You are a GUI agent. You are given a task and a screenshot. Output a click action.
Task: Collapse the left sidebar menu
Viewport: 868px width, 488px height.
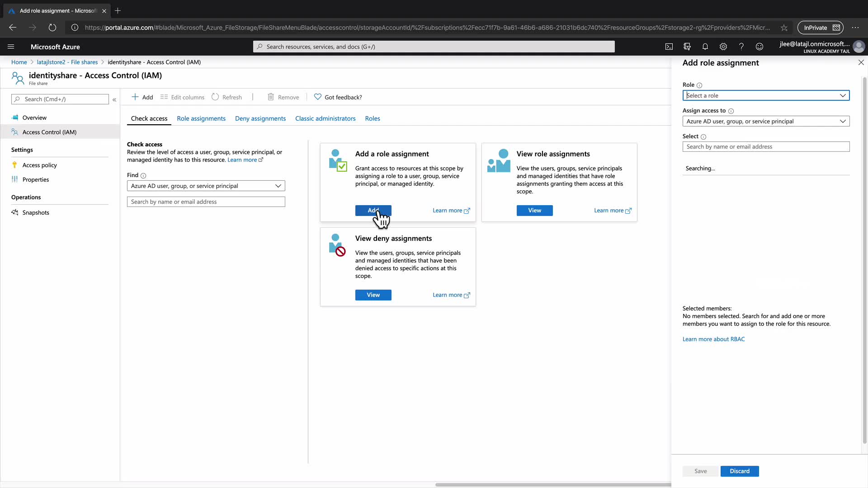point(114,99)
